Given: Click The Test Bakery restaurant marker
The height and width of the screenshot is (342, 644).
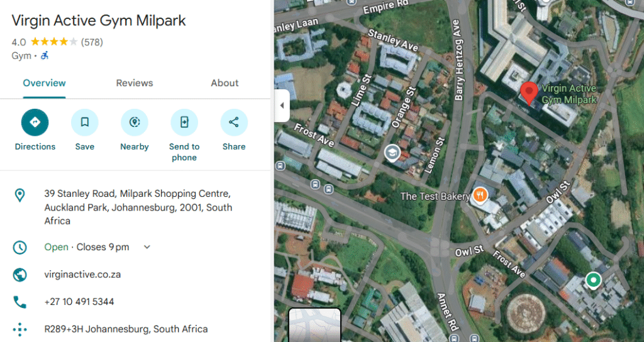Looking at the screenshot, I should click(x=480, y=196).
